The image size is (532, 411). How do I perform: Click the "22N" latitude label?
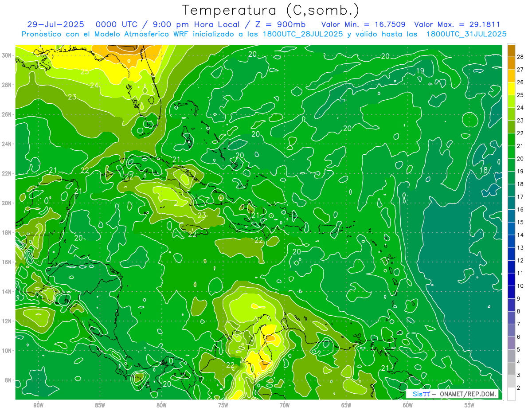pos(8,173)
